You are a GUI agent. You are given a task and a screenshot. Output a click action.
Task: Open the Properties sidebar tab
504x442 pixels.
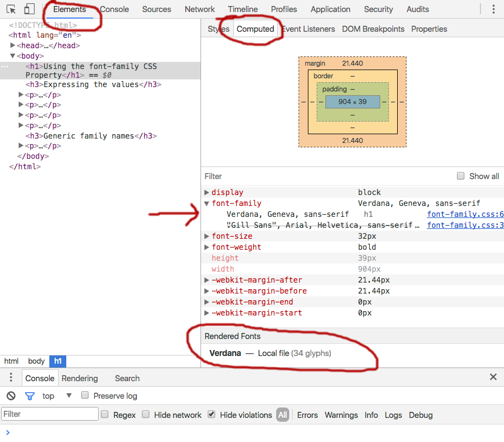point(429,29)
